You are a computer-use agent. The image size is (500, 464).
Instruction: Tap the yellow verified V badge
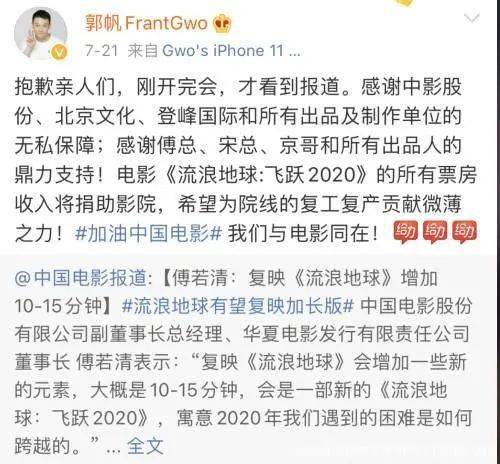pos(59,52)
